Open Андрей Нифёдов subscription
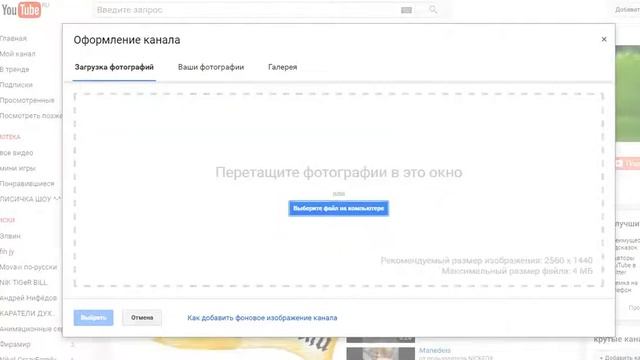The image size is (640, 360). (x=28, y=298)
